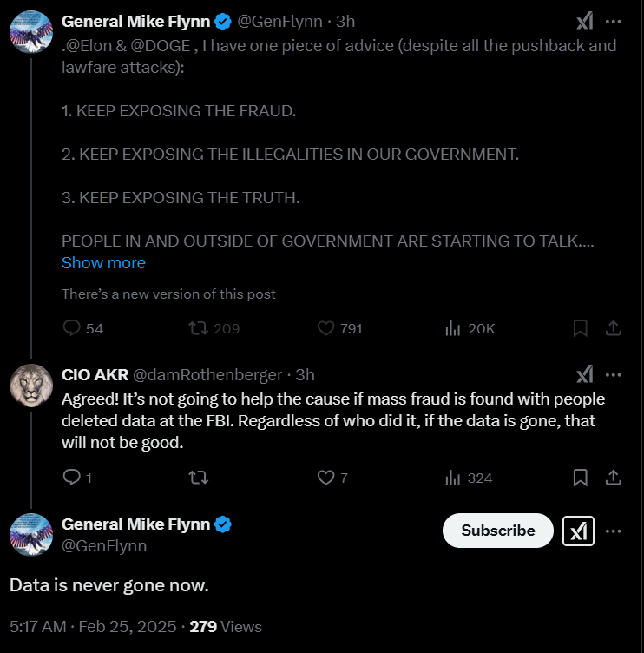Repost the top post with 209 reposts

click(199, 328)
